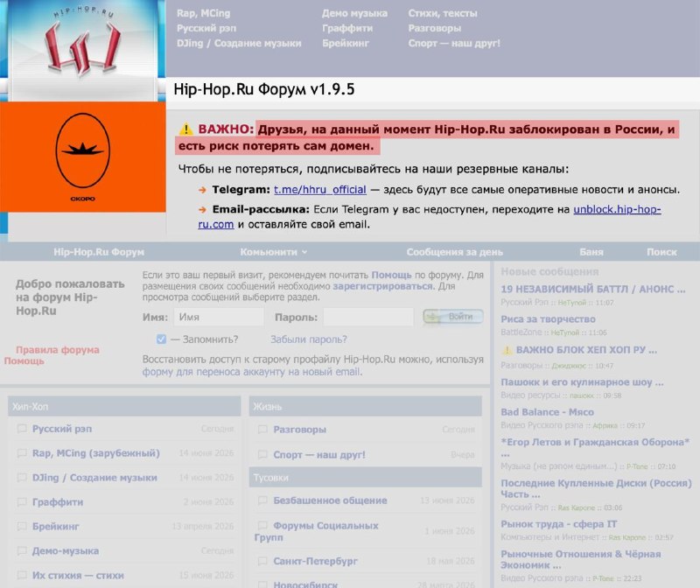The image size is (700, 588).
Task: Open Рынок труда - сфера IT thread
Action: 559,524
